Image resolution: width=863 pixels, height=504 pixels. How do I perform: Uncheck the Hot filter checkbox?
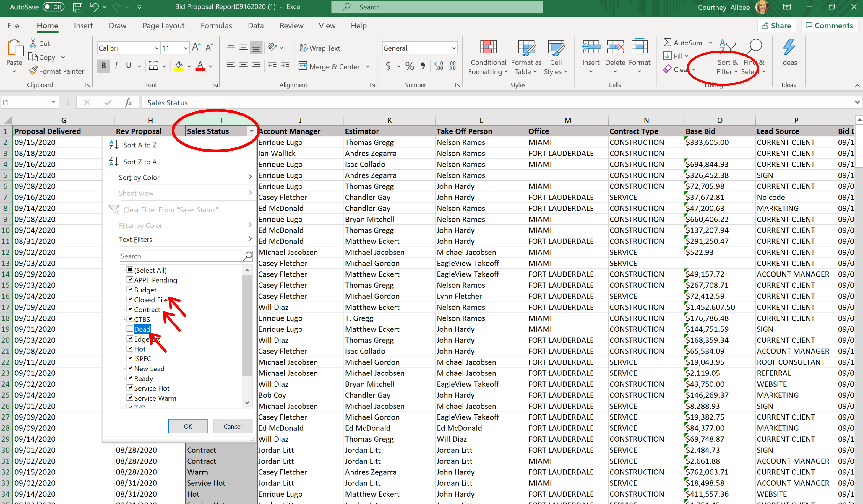(130, 349)
